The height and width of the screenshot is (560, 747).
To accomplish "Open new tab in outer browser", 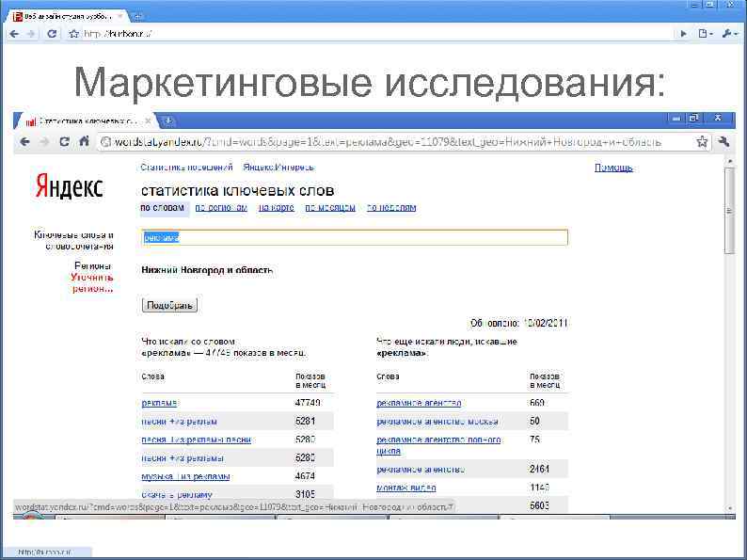I will [137, 16].
